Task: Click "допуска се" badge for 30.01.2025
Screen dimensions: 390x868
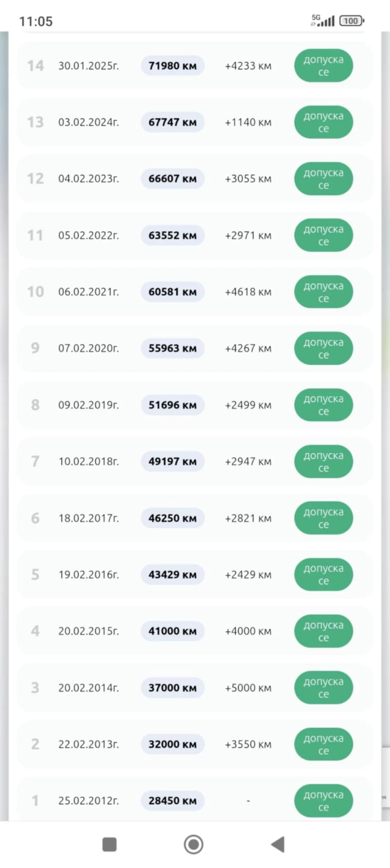Action: pos(324,66)
